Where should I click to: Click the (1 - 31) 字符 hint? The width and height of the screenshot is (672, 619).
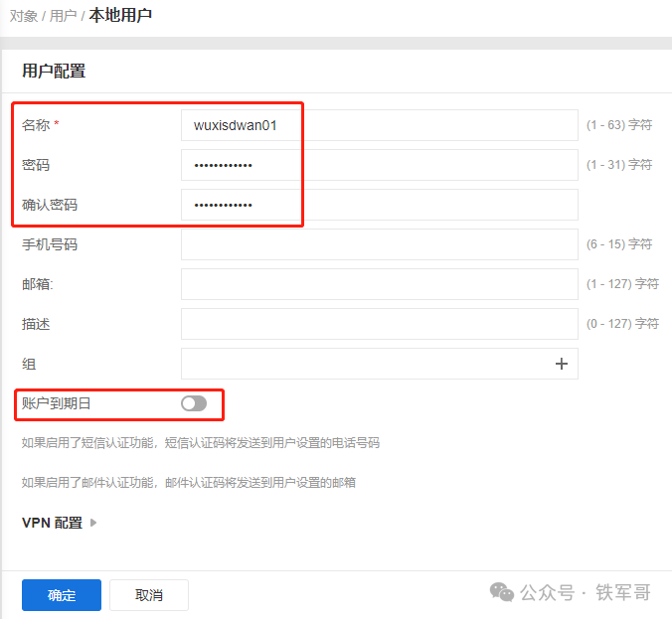pyautogui.click(x=619, y=165)
